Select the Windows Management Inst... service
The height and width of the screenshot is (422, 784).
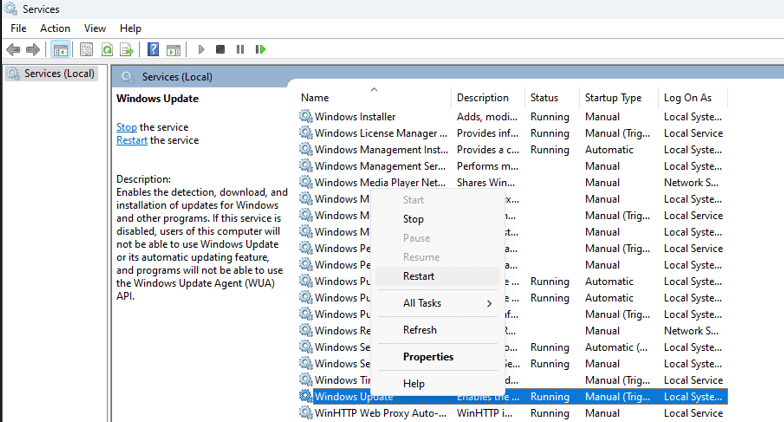512,150
